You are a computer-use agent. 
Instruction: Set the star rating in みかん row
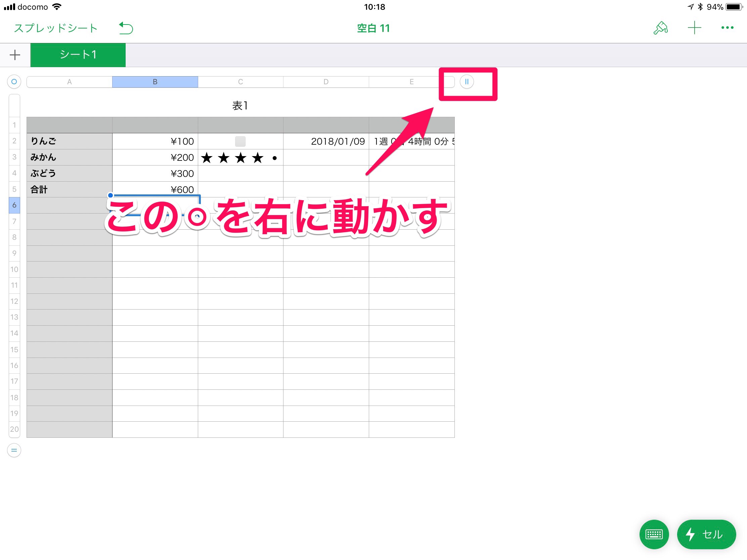pyautogui.click(x=240, y=158)
